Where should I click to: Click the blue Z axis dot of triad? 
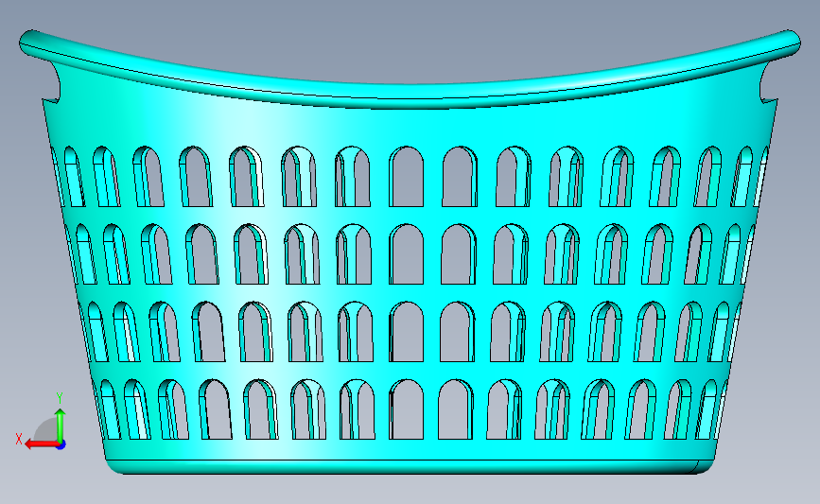pyautogui.click(x=61, y=445)
